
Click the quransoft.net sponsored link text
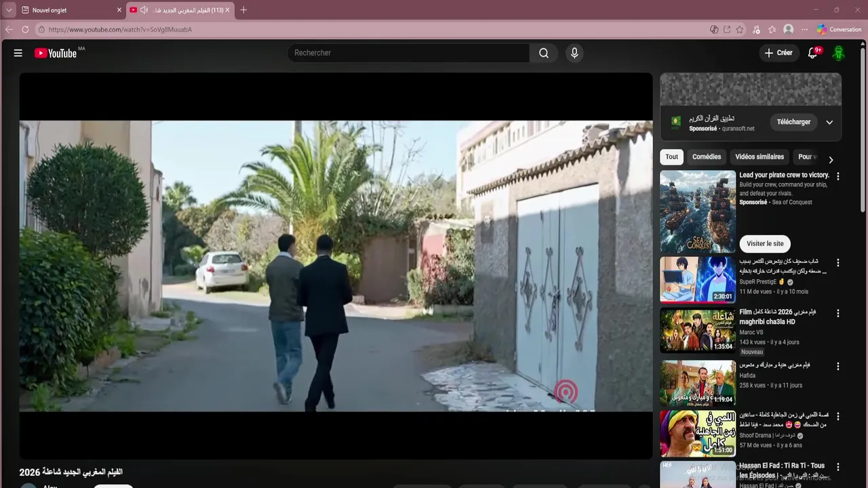click(x=738, y=129)
